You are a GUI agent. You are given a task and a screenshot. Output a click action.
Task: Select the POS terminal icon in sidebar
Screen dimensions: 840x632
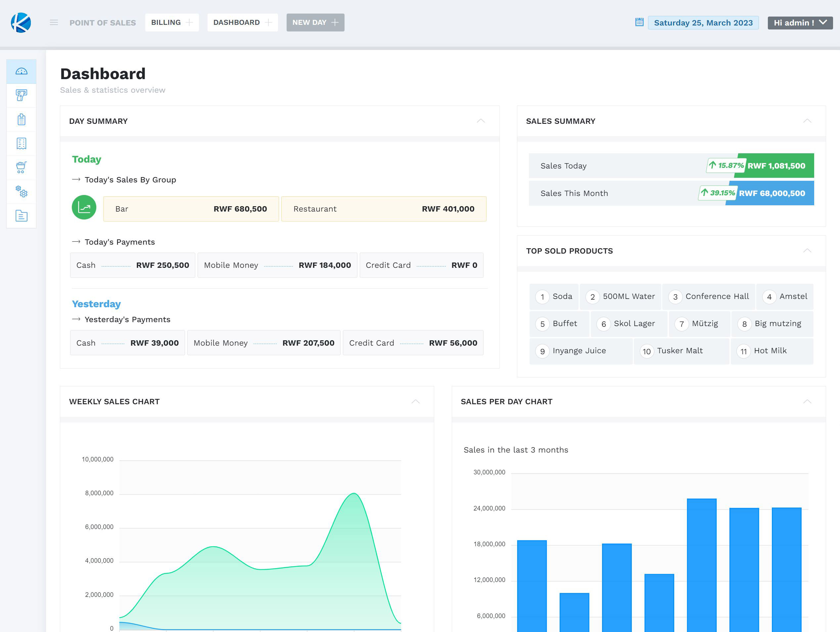pos(22,95)
